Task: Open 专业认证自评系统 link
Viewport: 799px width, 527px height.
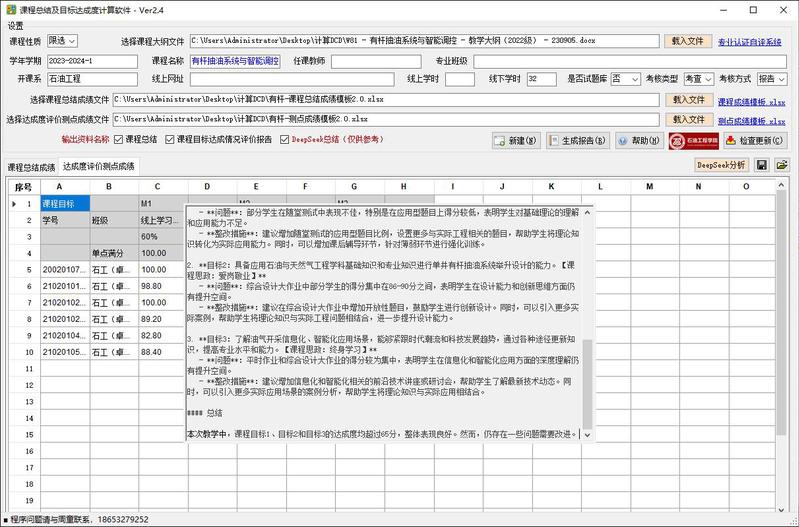Action: [x=749, y=42]
